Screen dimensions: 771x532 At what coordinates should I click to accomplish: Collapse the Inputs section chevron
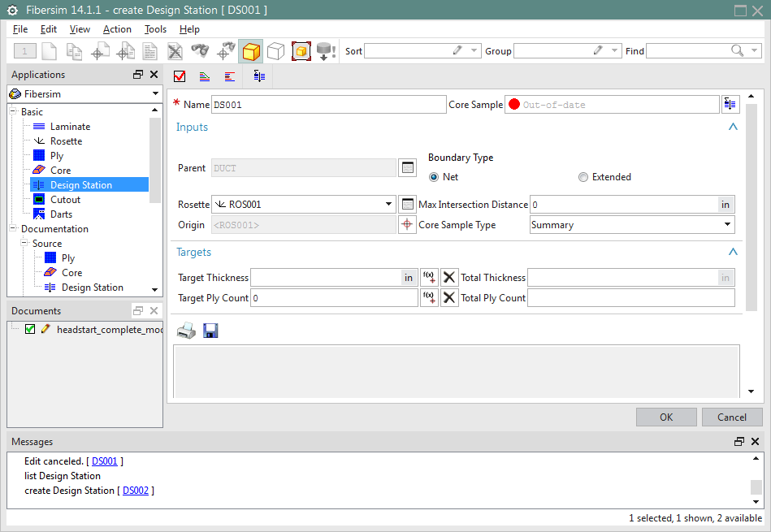(x=733, y=128)
